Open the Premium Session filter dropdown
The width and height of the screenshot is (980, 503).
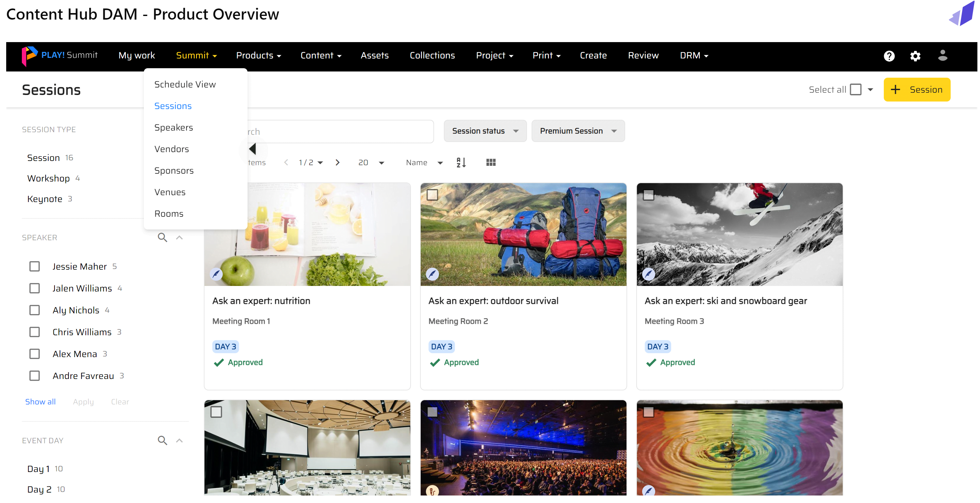point(578,131)
